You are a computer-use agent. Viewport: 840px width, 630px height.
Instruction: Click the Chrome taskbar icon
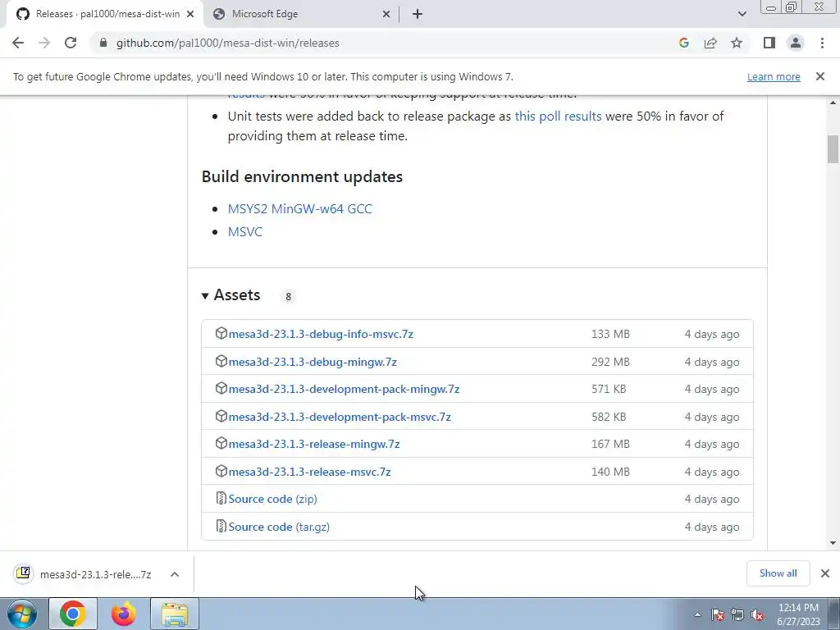point(73,614)
